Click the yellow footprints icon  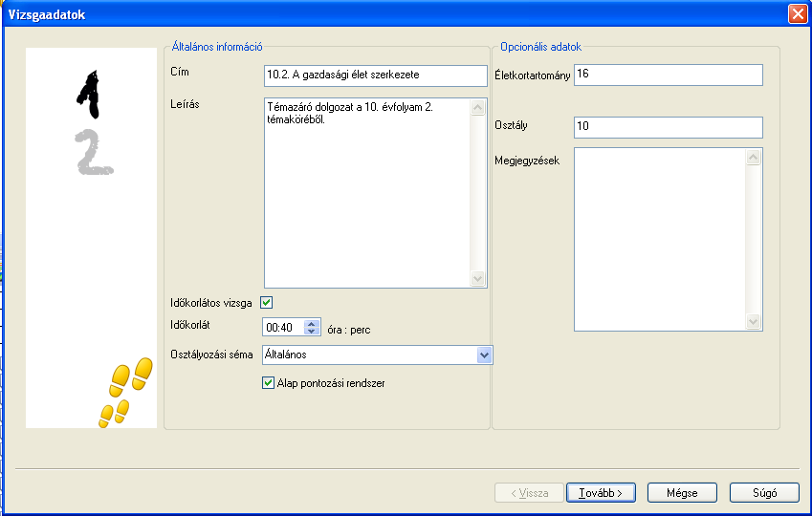(125, 392)
